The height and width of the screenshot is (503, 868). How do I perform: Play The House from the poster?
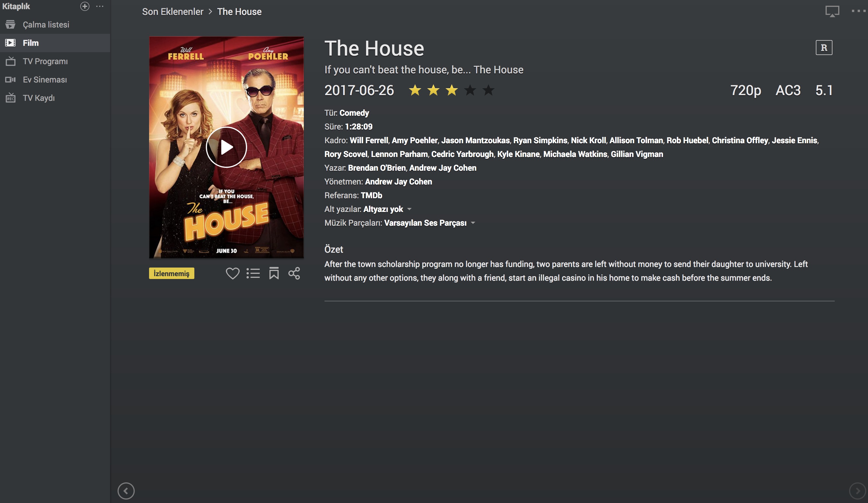coord(226,147)
